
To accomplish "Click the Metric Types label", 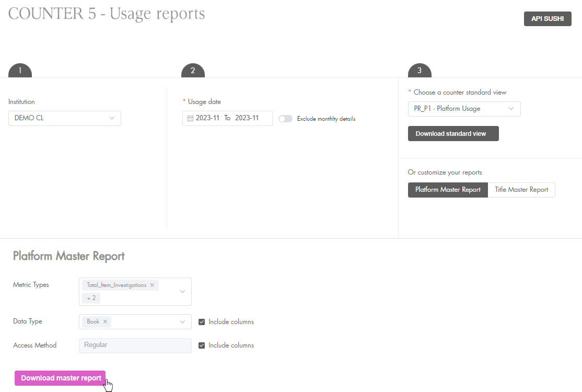I will tap(31, 285).
